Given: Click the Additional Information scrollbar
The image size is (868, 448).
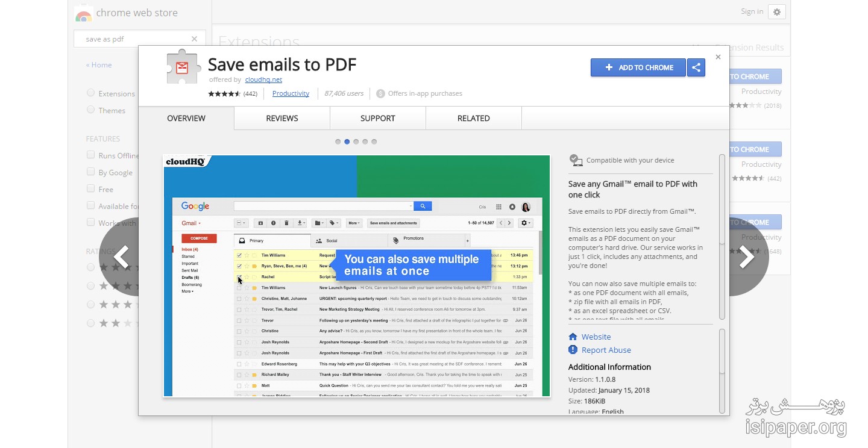Looking at the screenshot, I should pyautogui.click(x=722, y=371).
